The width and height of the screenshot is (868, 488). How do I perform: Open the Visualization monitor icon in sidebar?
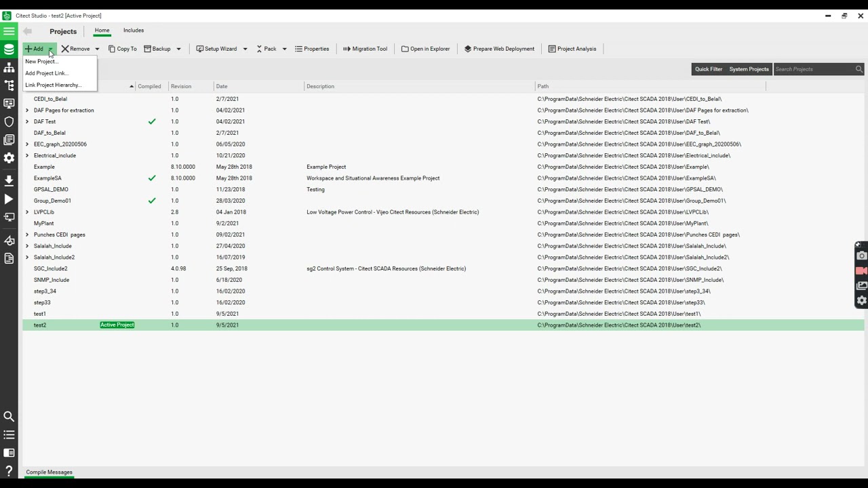[x=9, y=104]
